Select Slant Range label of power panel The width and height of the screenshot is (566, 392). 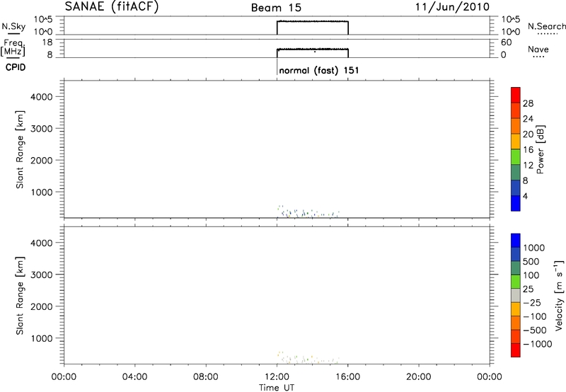coord(20,149)
